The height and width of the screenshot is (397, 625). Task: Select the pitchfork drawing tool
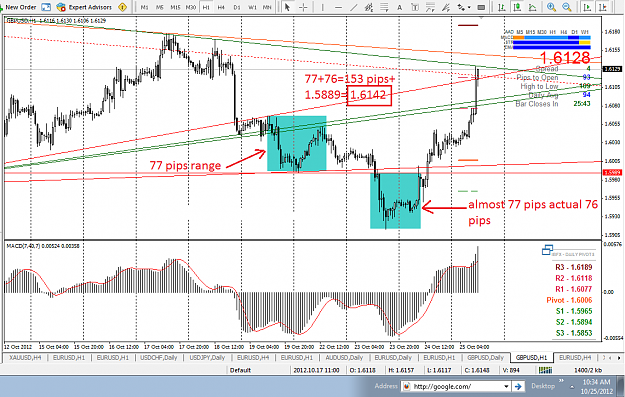click(446, 7)
